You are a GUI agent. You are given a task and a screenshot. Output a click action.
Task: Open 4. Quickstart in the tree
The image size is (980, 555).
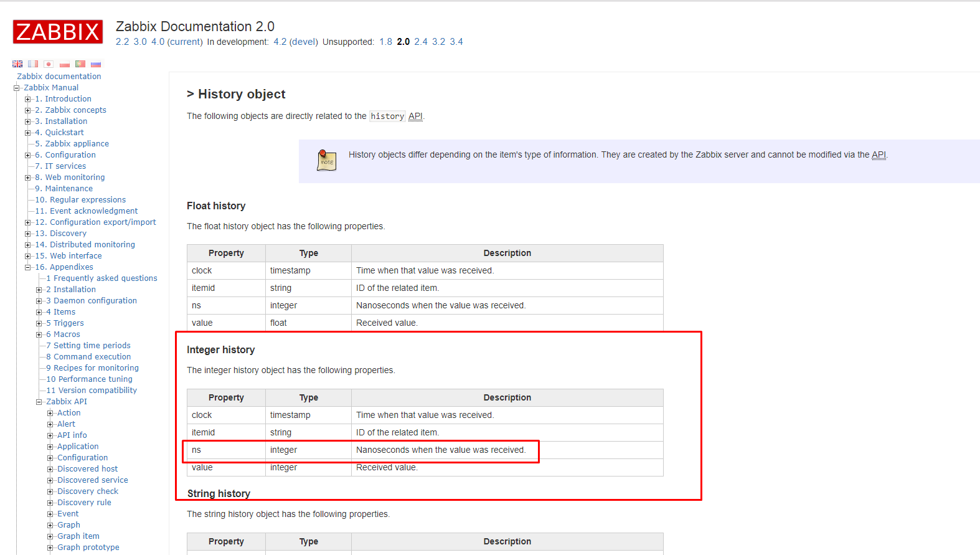pyautogui.click(x=59, y=133)
